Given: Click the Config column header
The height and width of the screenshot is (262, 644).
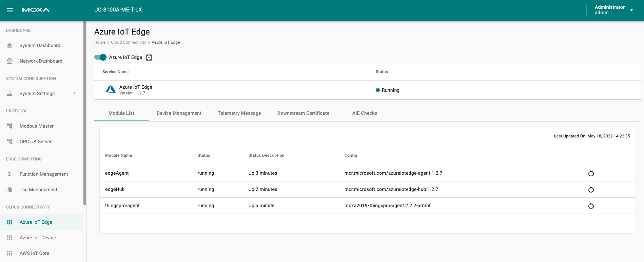Looking at the screenshot, I should [351, 155].
